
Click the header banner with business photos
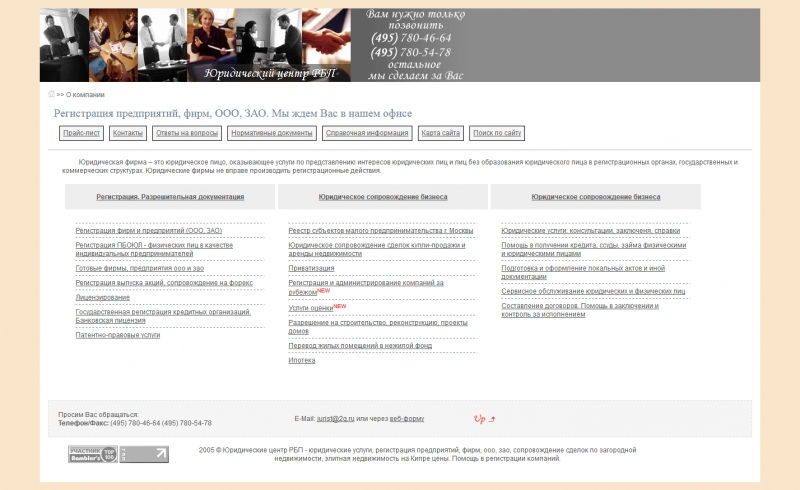195,45
